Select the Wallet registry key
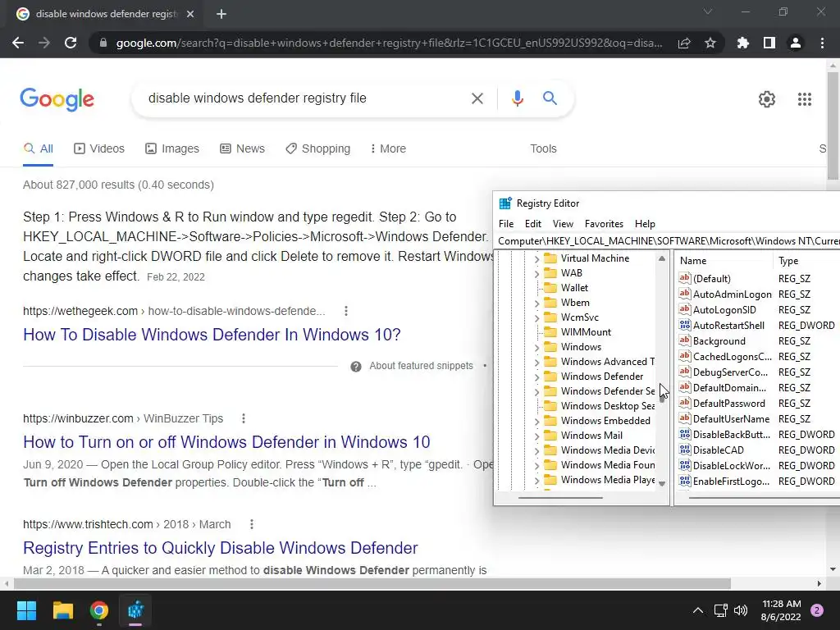 (x=574, y=288)
